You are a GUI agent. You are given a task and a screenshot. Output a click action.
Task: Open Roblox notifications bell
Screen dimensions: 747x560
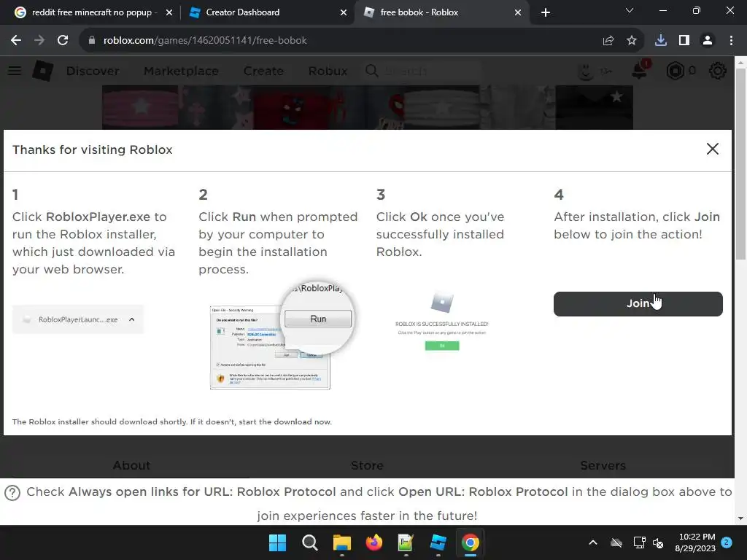[x=640, y=70]
